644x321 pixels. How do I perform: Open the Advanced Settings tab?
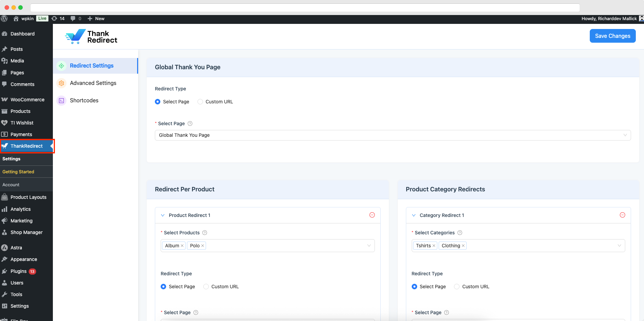pos(93,83)
